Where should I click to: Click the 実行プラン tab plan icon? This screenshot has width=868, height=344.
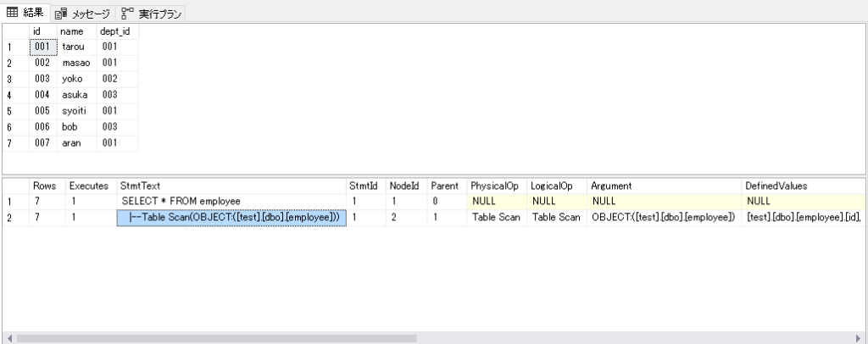(x=127, y=14)
